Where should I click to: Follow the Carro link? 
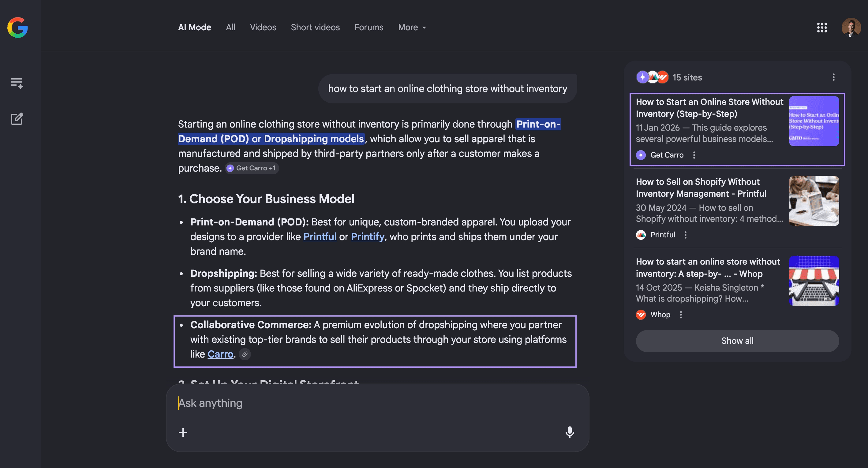220,354
